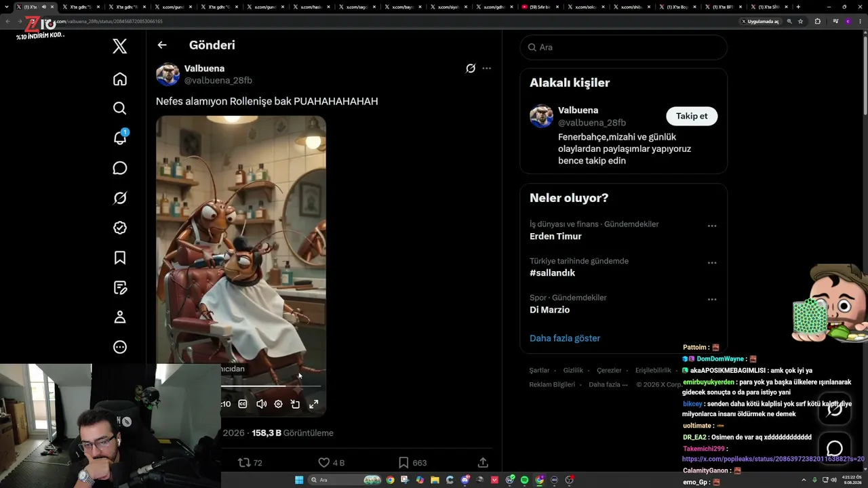
Task: Open the browser extensions puzzle icon
Action: pos(817,21)
